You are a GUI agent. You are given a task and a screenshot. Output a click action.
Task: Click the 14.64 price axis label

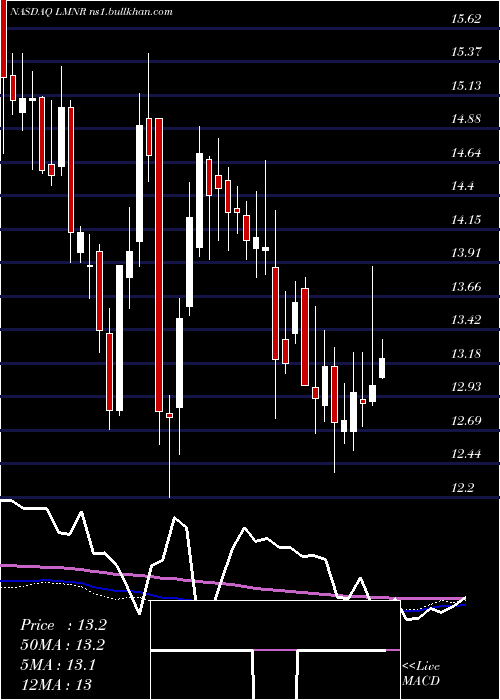coord(466,153)
